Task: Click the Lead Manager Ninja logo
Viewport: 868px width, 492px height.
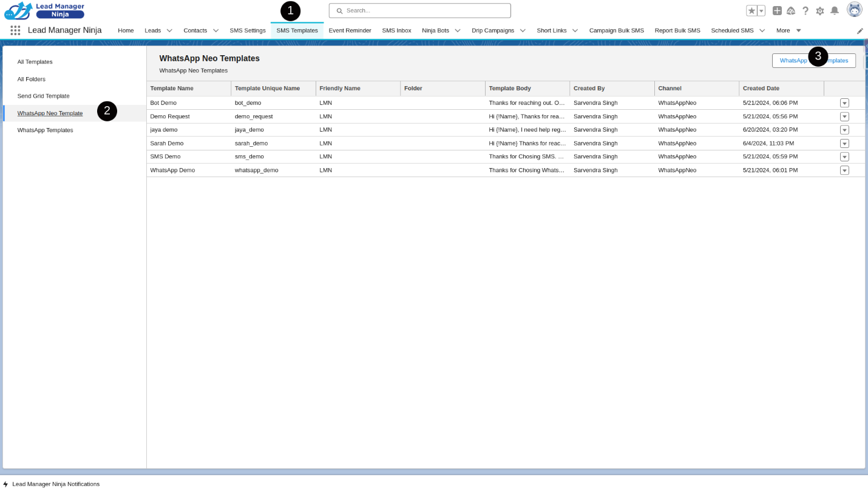Action: coord(44,10)
